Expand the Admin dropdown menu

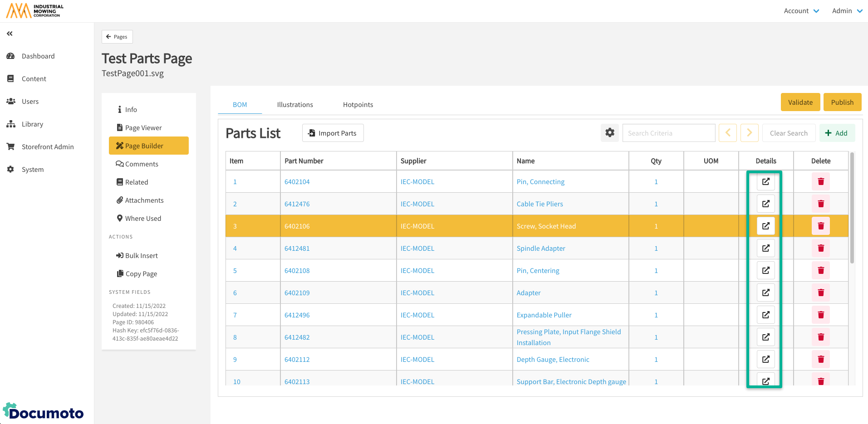click(847, 11)
